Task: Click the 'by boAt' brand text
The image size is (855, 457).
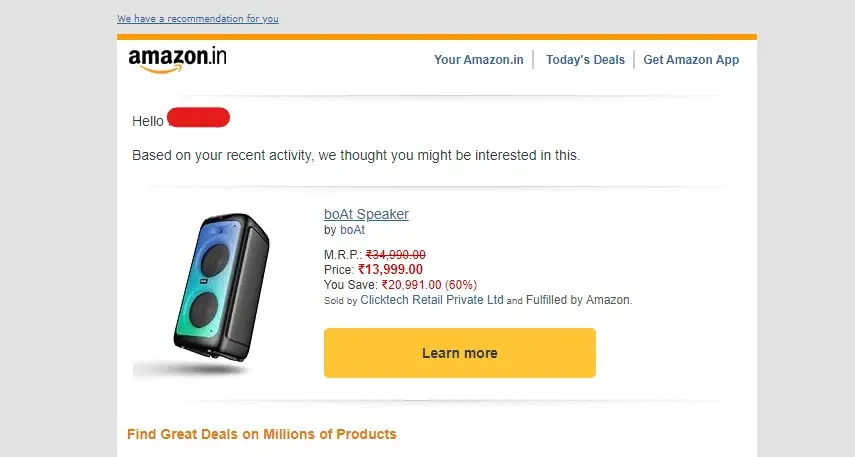Action: click(345, 230)
